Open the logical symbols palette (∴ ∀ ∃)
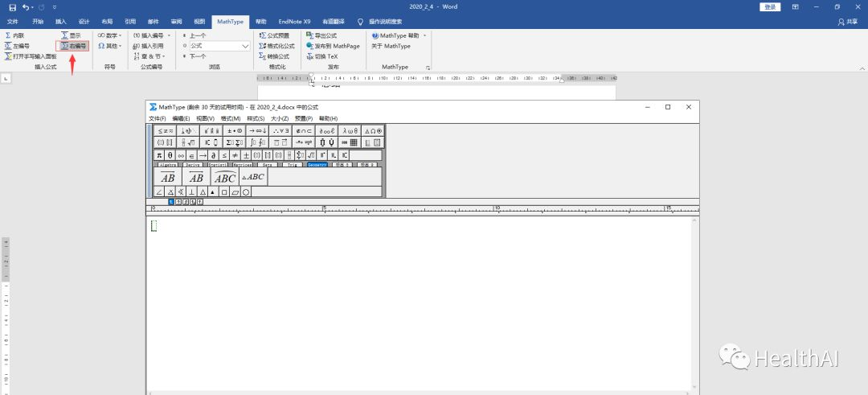Viewport: 868px width, 395px height. (x=280, y=131)
